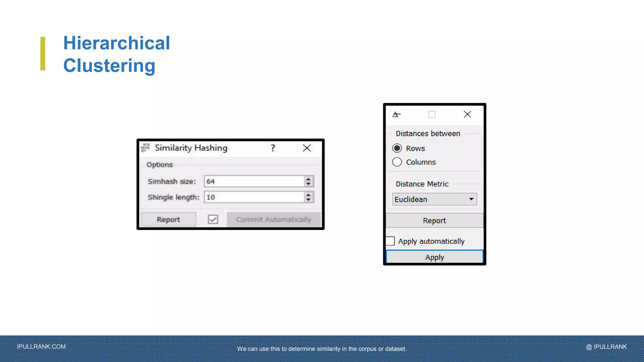Click the Distances widget title icon
644x362 pixels.
[397, 114]
